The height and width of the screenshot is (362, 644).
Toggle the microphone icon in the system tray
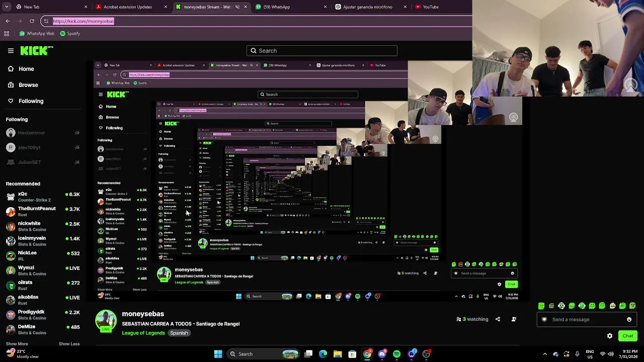[577, 354]
